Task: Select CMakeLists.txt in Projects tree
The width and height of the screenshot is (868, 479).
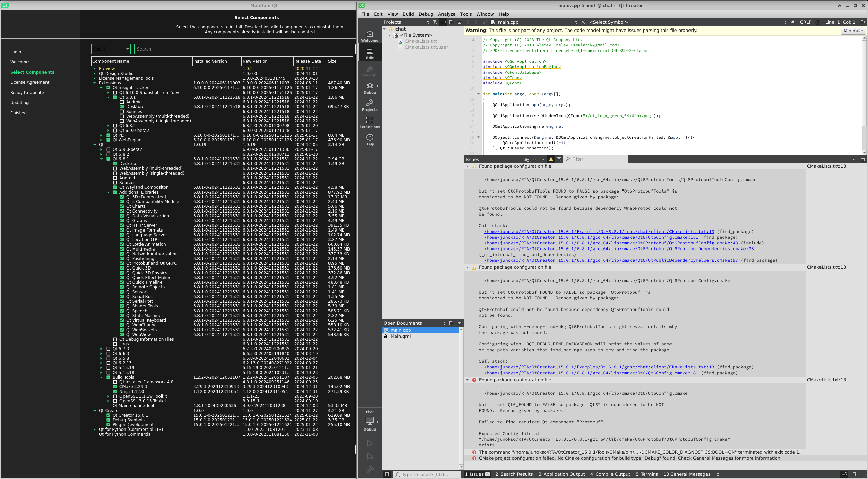Action: point(420,41)
